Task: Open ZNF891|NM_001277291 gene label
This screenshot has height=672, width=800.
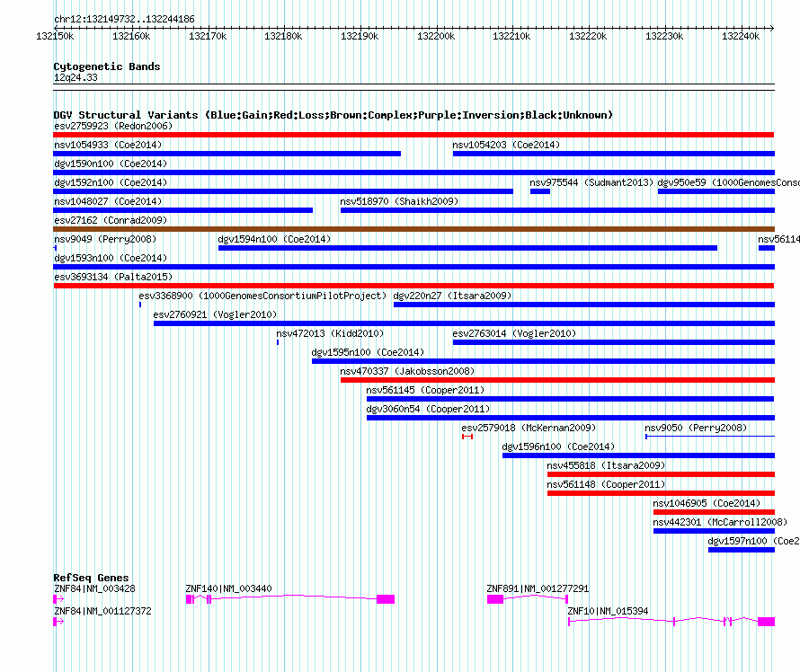Action: point(538,588)
